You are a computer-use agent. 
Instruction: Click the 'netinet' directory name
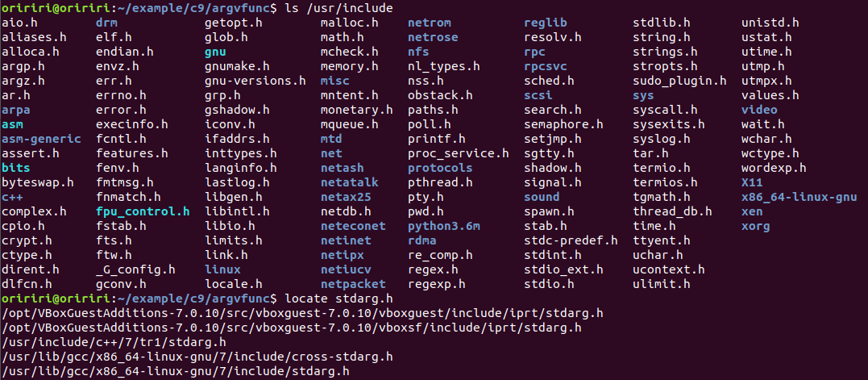pyautogui.click(x=346, y=240)
